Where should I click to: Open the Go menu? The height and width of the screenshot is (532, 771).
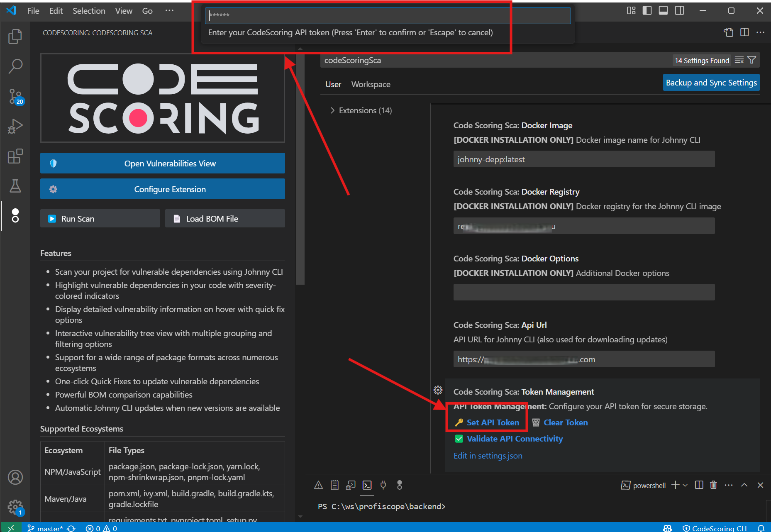(147, 11)
